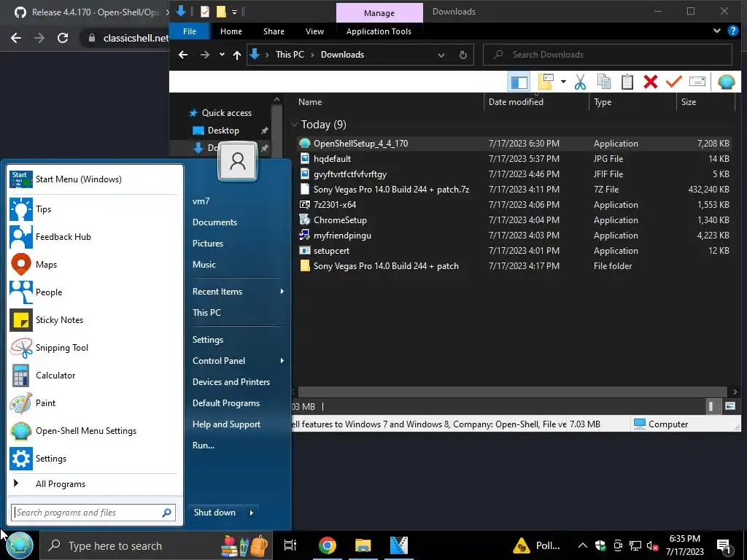Switch to the Home ribbon tab
This screenshot has width=747, height=560.
tap(231, 31)
